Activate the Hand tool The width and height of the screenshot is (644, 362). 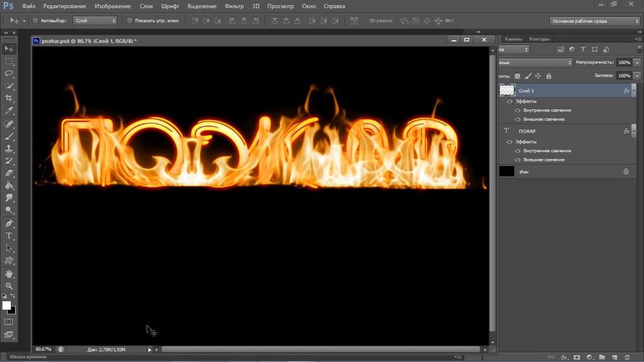pos(9,274)
